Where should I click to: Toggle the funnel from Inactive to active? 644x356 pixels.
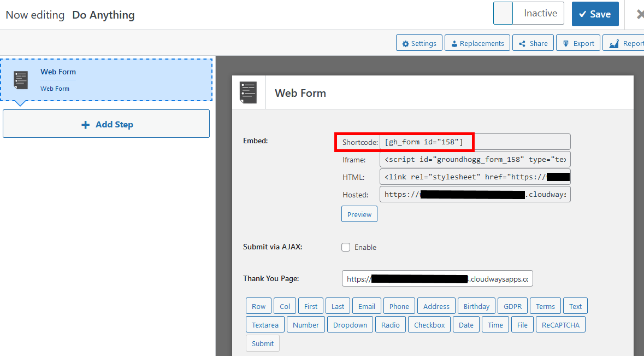tap(503, 13)
